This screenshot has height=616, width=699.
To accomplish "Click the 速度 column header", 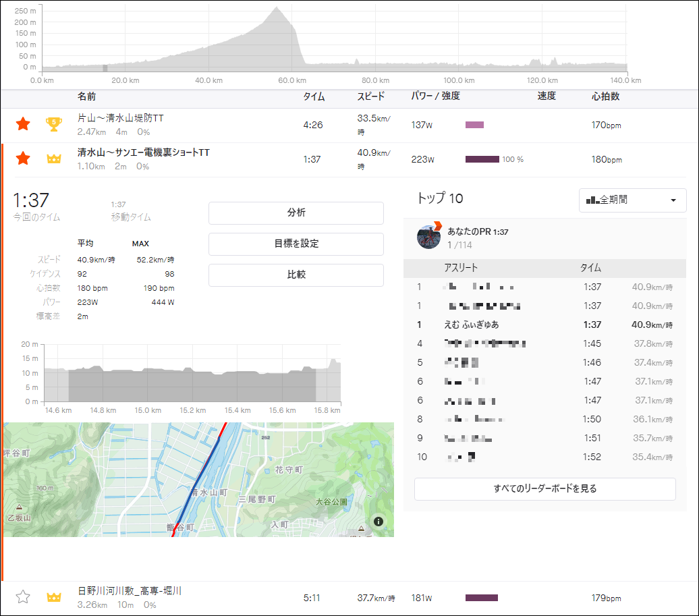I will coord(547,96).
